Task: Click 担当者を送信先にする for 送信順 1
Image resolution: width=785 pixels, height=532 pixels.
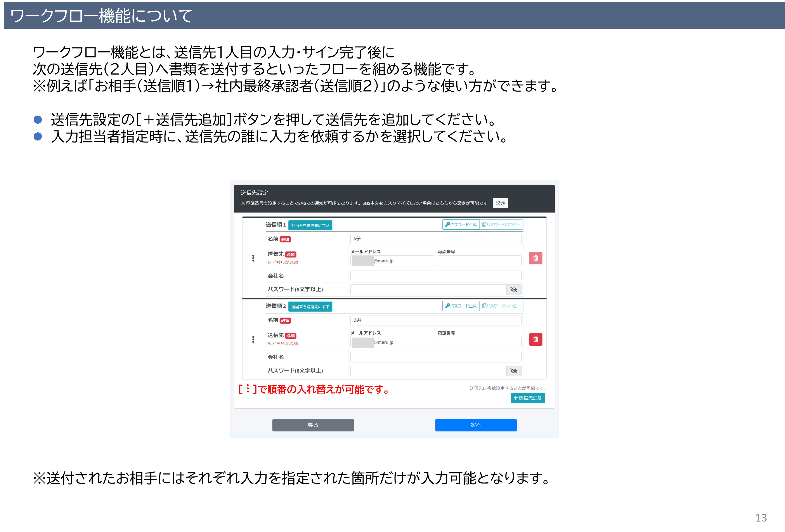Action: [x=310, y=225]
